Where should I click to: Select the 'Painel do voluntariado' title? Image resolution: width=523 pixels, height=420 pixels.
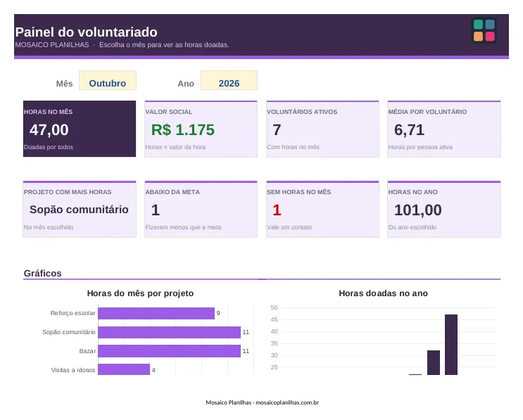87,32
